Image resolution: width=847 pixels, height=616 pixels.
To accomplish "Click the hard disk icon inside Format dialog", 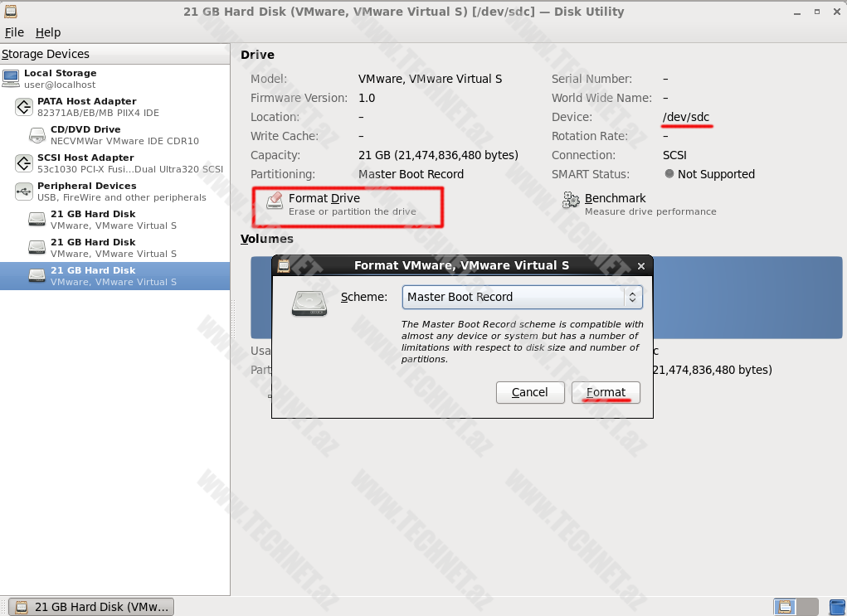I will coord(309,303).
